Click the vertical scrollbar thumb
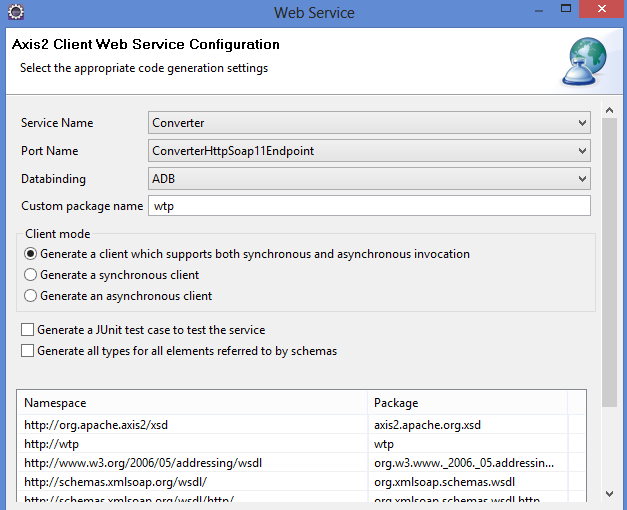The image size is (627, 510). coord(609,262)
